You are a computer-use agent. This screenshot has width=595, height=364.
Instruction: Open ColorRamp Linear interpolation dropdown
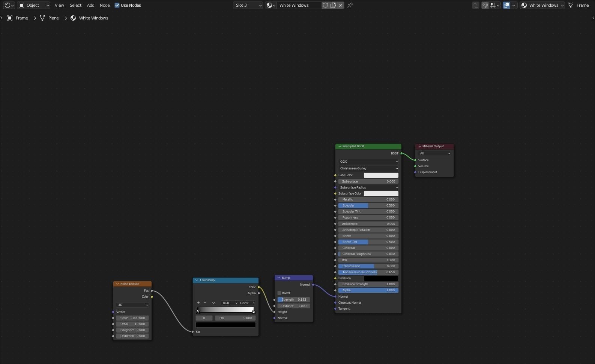247,303
